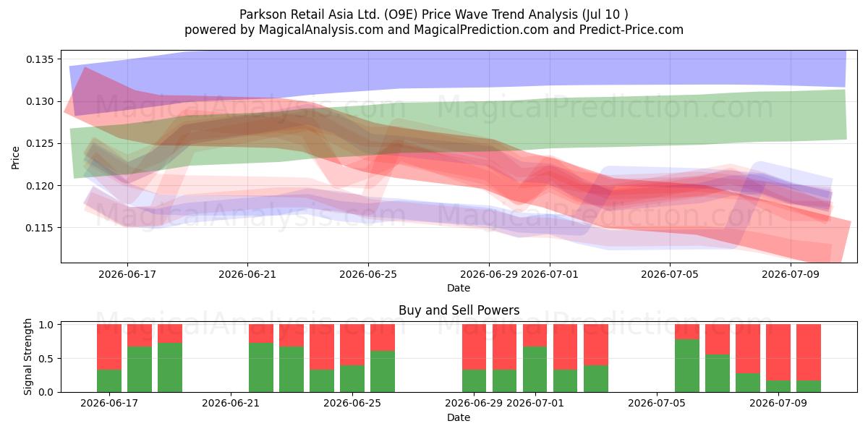Click 2026-06-21 on the Buy and Sell axis

click(231, 404)
